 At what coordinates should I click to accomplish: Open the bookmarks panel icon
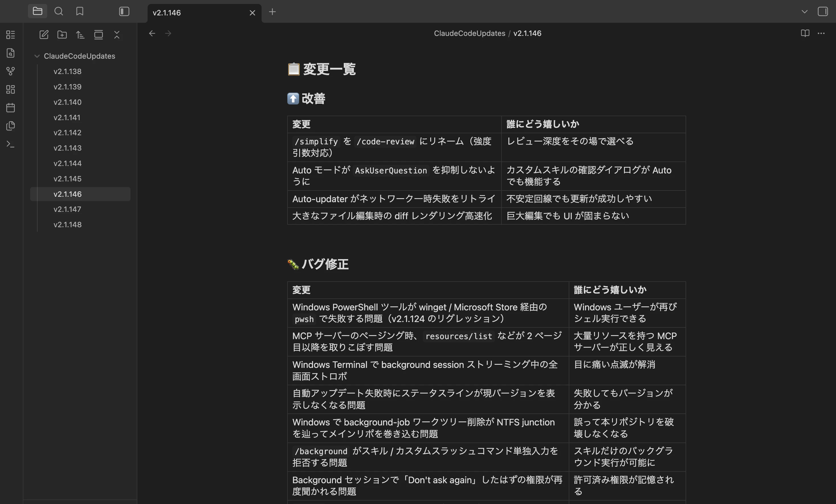(x=80, y=11)
